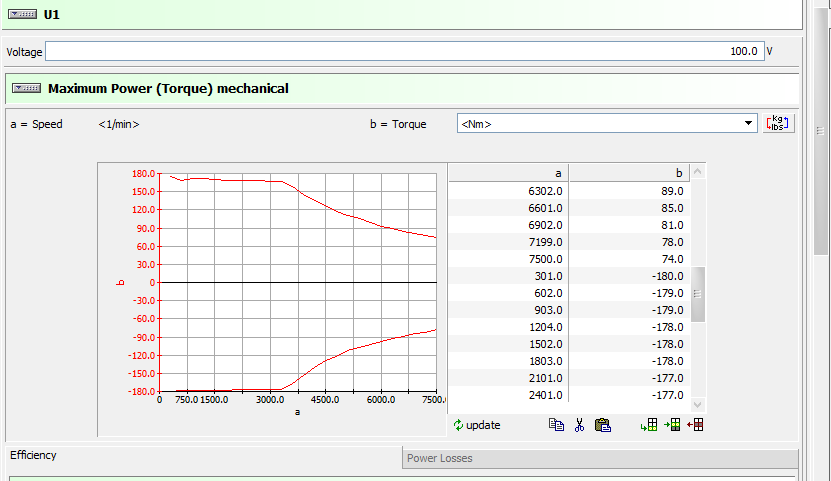Select cell with speed 1204.0
Screen dimensions: 831x481
(x=509, y=327)
